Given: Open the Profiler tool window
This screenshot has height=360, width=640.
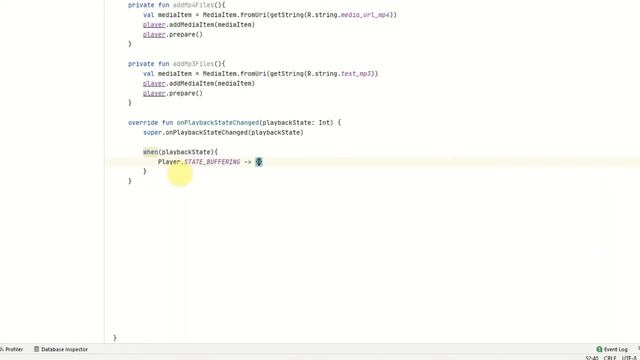Looking at the screenshot, I should coord(12,349).
